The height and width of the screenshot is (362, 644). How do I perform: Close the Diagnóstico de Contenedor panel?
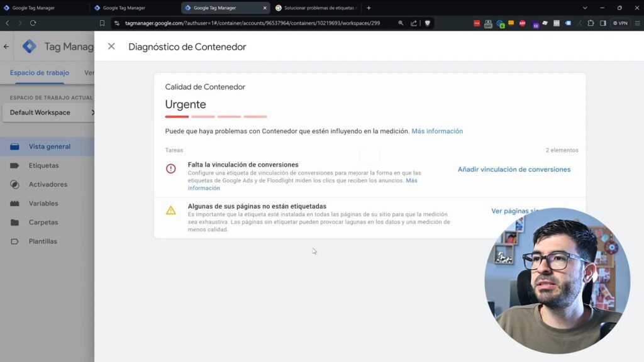click(x=111, y=47)
